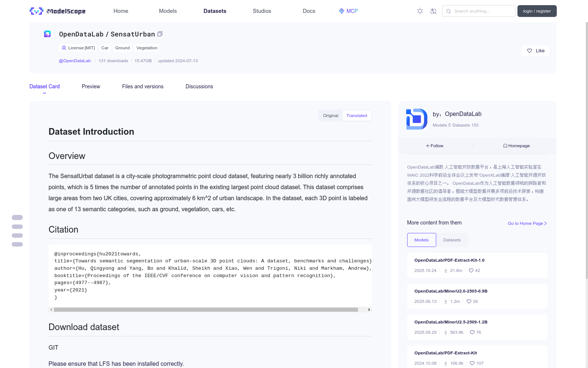Select the Dataset Card tab

pyautogui.click(x=44, y=86)
